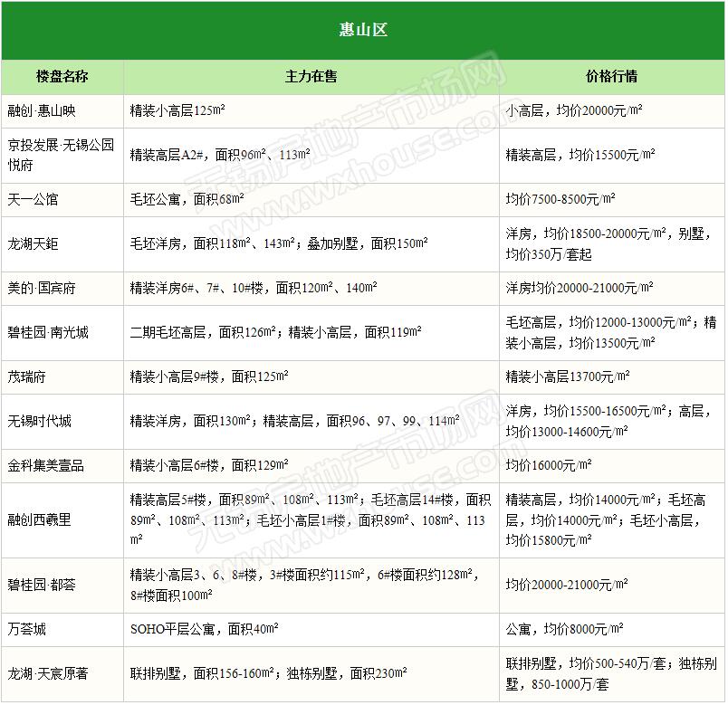
Task: Select the 主力在售 column header
Action: [311, 77]
